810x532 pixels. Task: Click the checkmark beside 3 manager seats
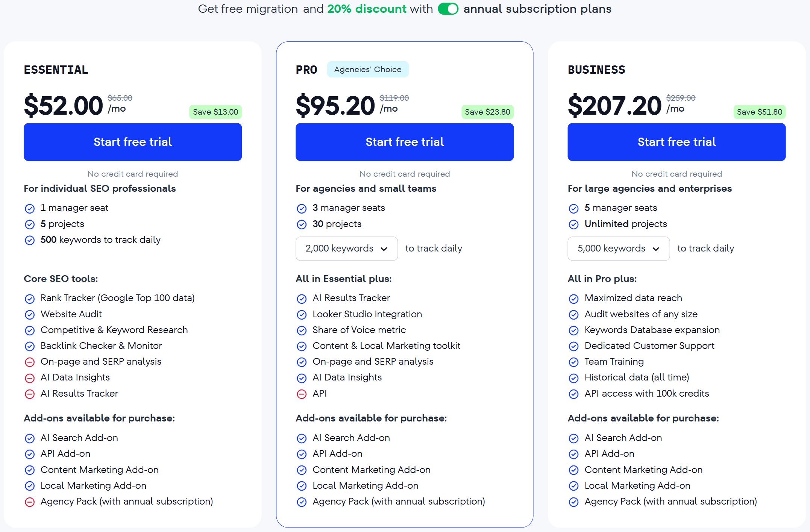(302, 208)
